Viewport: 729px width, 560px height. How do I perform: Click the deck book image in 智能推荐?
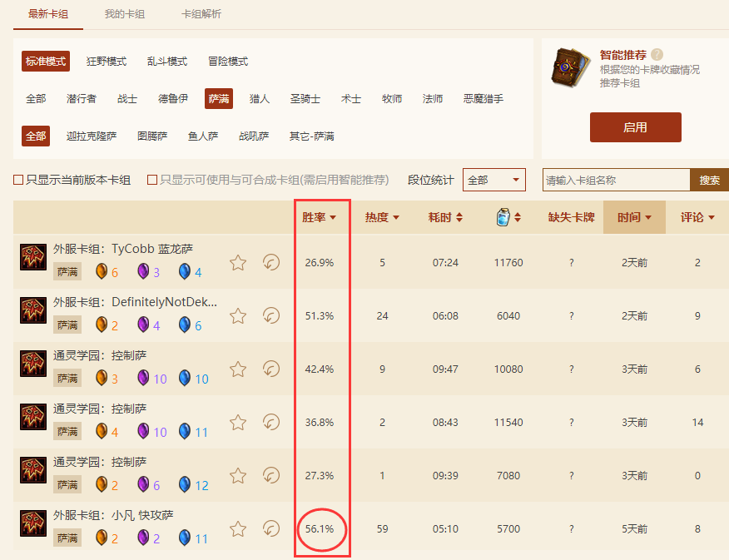click(x=570, y=67)
